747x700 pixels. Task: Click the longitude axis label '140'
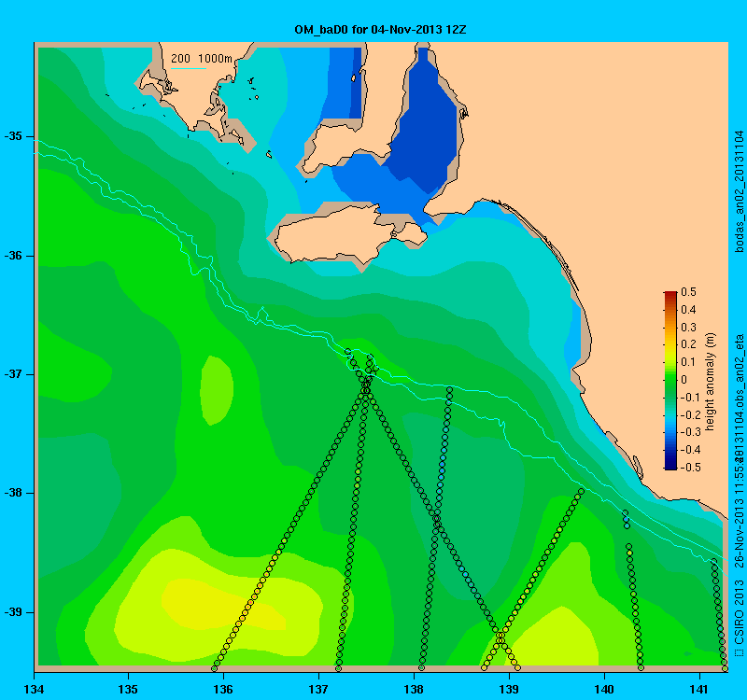pyautogui.click(x=604, y=689)
